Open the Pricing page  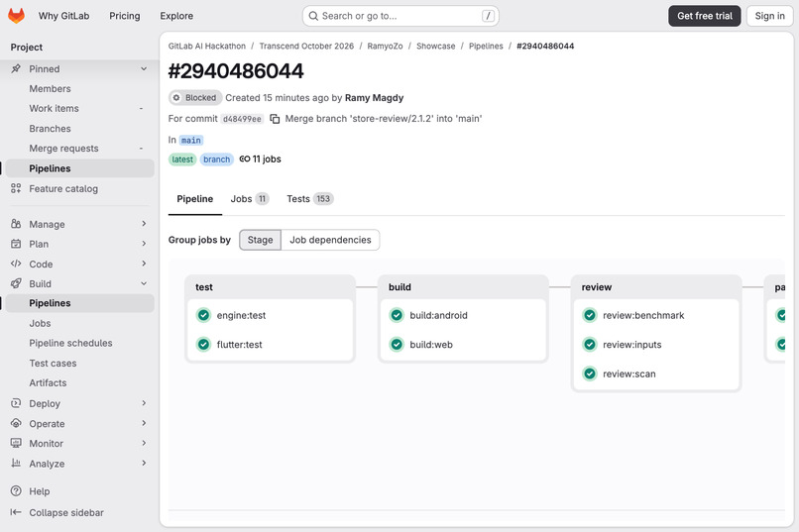[124, 16]
